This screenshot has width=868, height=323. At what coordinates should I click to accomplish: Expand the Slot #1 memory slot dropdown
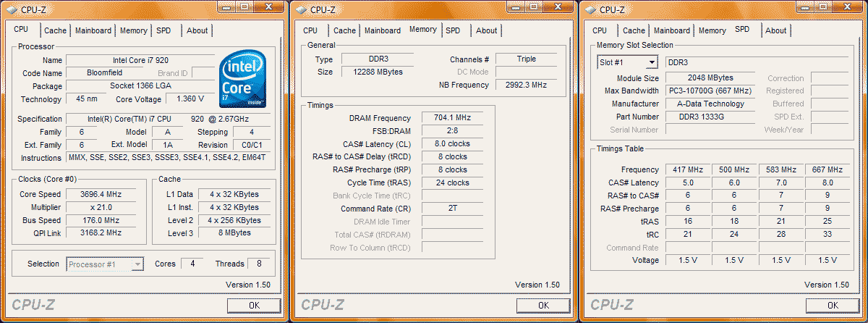[x=652, y=62]
